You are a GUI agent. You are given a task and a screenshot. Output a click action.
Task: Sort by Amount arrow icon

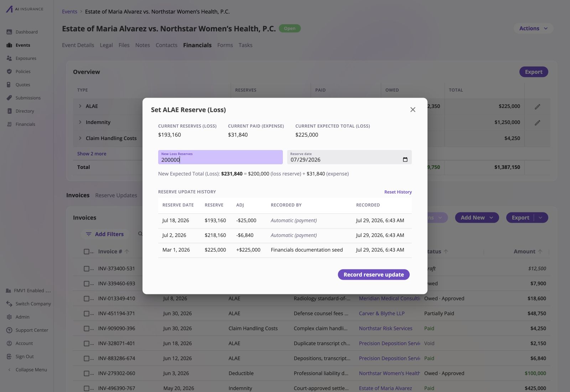click(540, 252)
